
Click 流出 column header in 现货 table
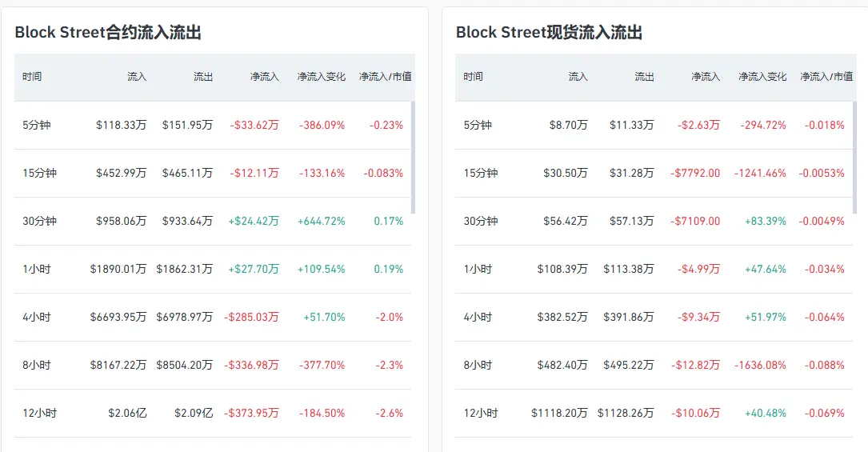tap(644, 76)
